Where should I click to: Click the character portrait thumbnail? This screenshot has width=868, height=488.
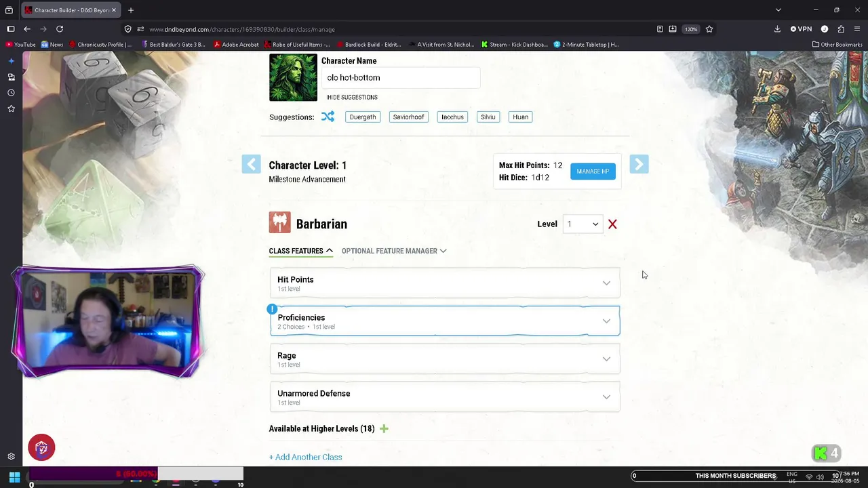pos(293,77)
